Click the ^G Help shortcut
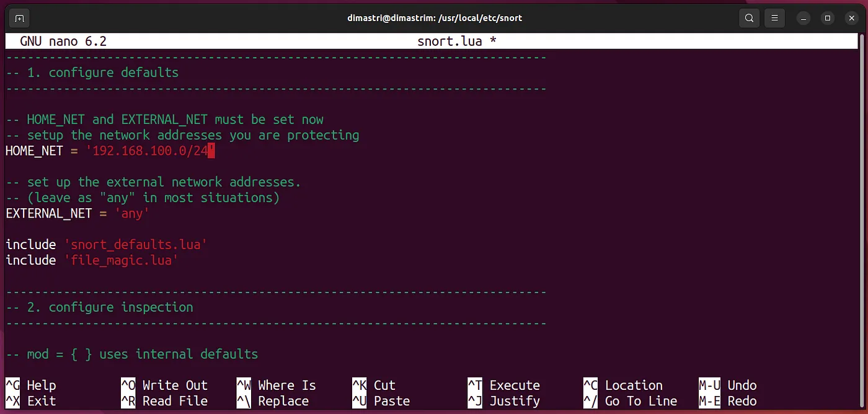Image resolution: width=868 pixels, height=414 pixels. pyautogui.click(x=31, y=385)
